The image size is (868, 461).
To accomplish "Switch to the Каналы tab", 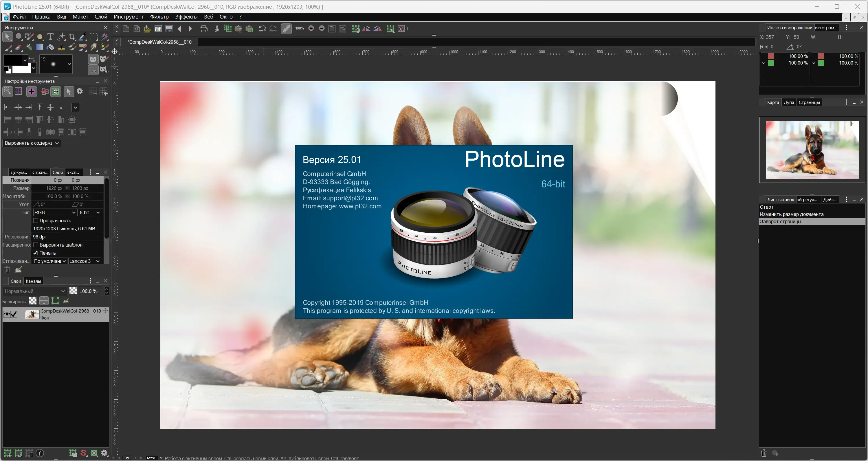I will (x=33, y=281).
